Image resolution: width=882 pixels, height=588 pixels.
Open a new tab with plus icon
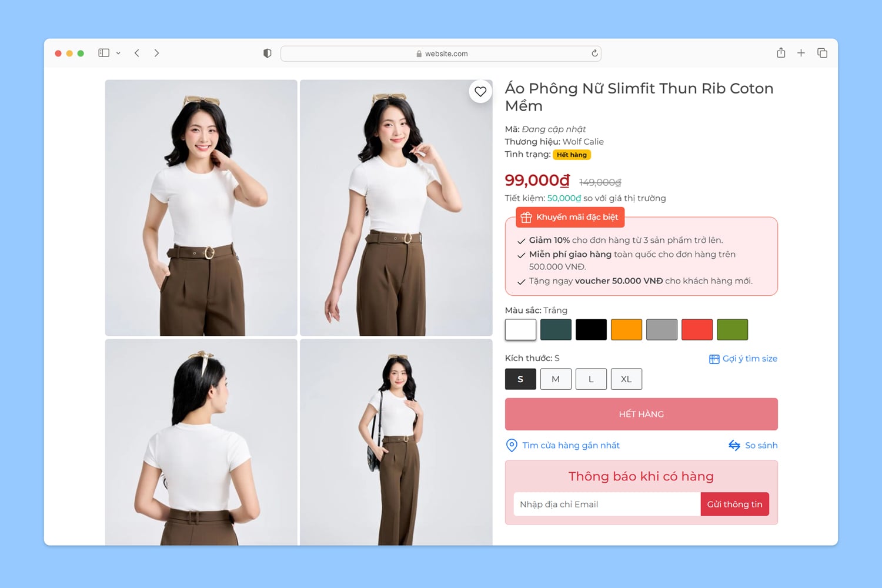[801, 53]
